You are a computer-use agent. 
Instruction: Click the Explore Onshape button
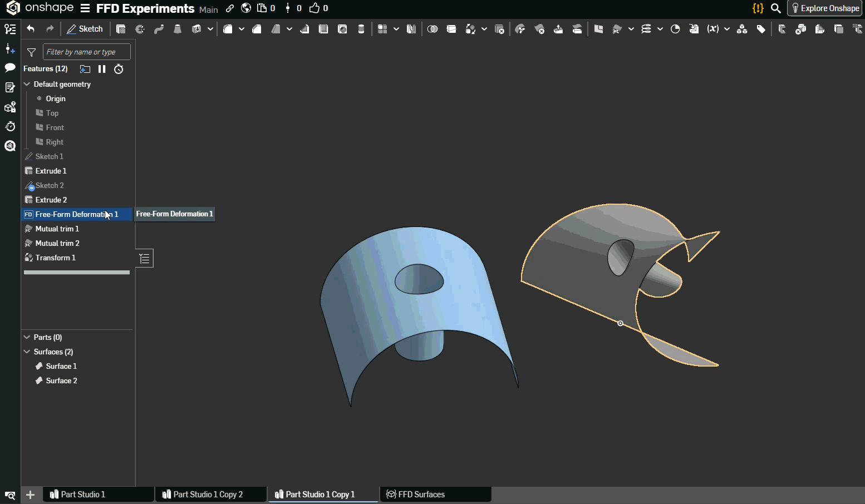[x=825, y=8]
